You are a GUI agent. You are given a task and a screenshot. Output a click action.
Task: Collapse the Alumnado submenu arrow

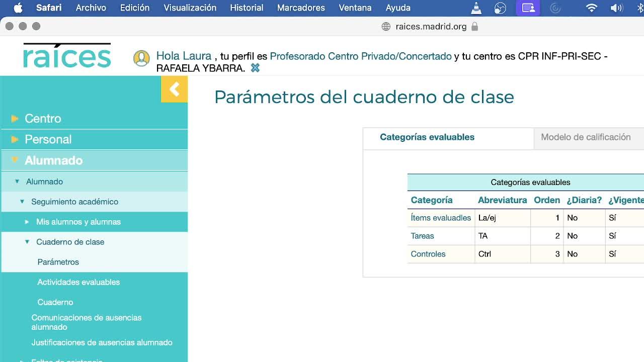[x=17, y=182]
